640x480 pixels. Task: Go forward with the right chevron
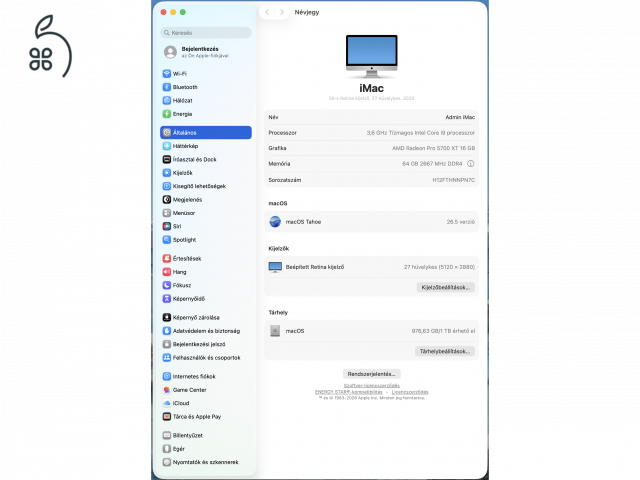282,12
